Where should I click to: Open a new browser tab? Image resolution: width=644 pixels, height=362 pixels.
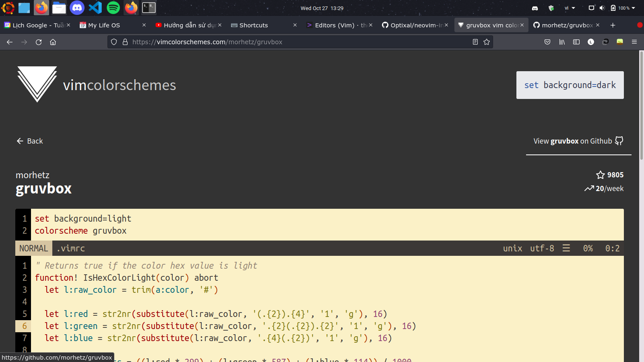tap(613, 25)
